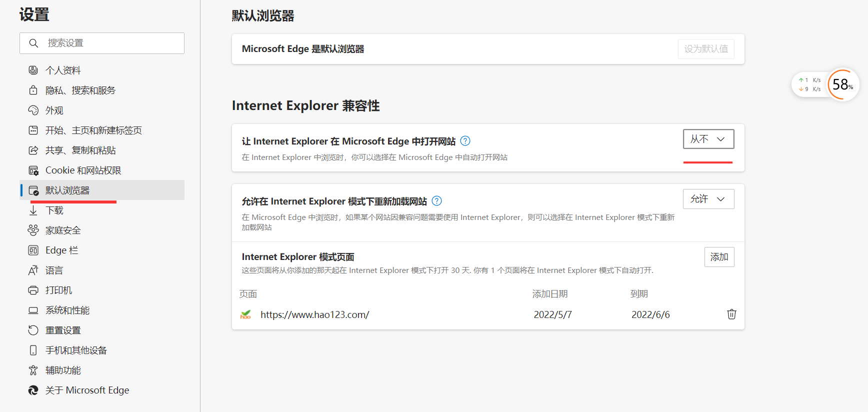Click the reset arrow icon for 重置设置
868x412 pixels.
33,330
